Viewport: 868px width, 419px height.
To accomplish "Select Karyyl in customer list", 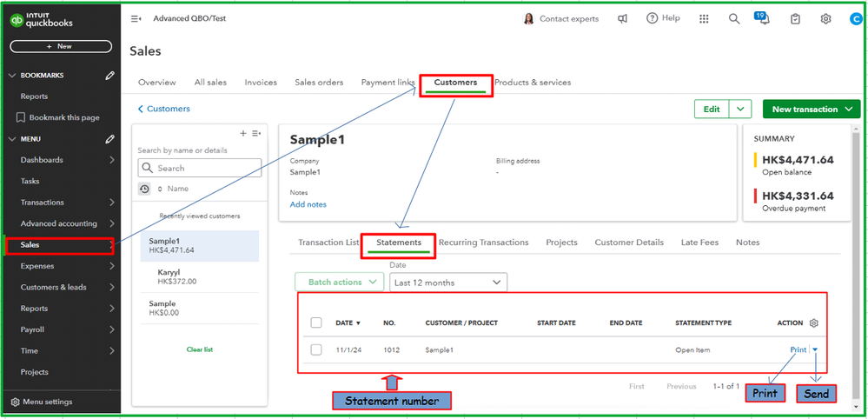I will click(200, 276).
